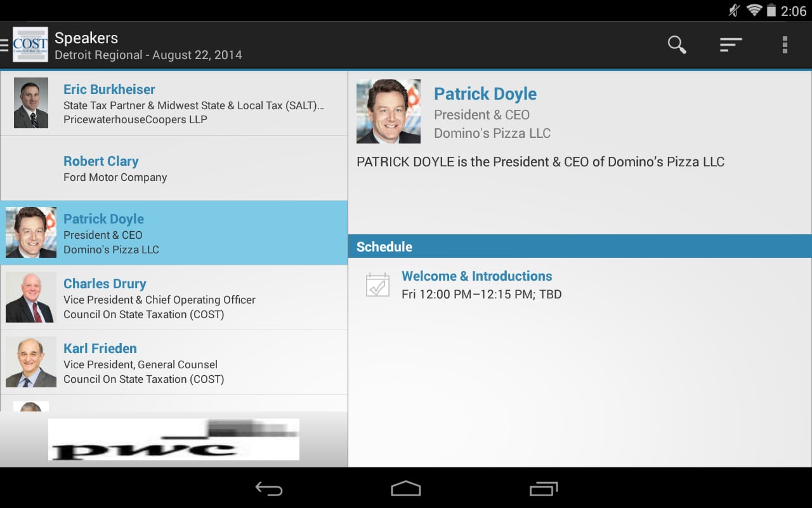Select Charles Drury speaker row
This screenshot has height=508, width=812.
(x=174, y=298)
